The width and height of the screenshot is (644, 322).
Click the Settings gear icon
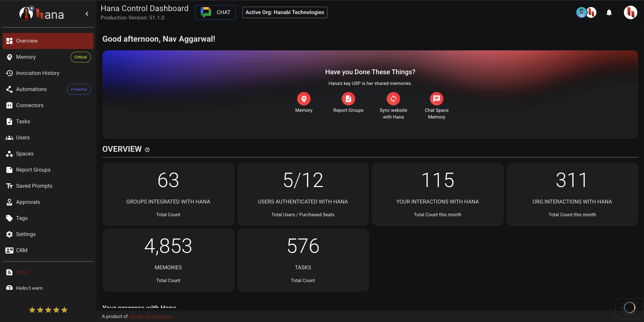[x=9, y=234]
